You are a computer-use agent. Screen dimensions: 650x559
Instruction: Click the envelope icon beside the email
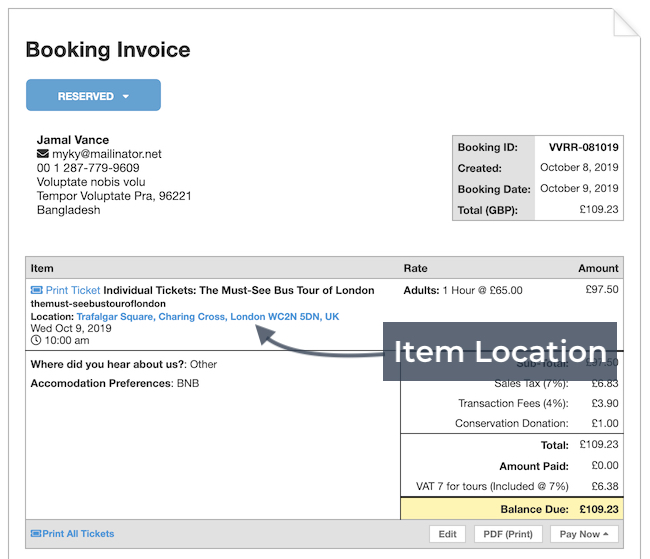pos(43,154)
